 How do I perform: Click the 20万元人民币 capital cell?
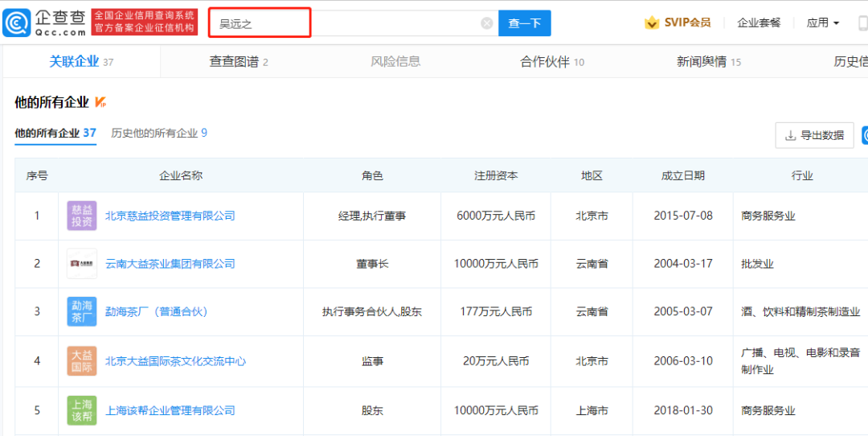(x=496, y=361)
